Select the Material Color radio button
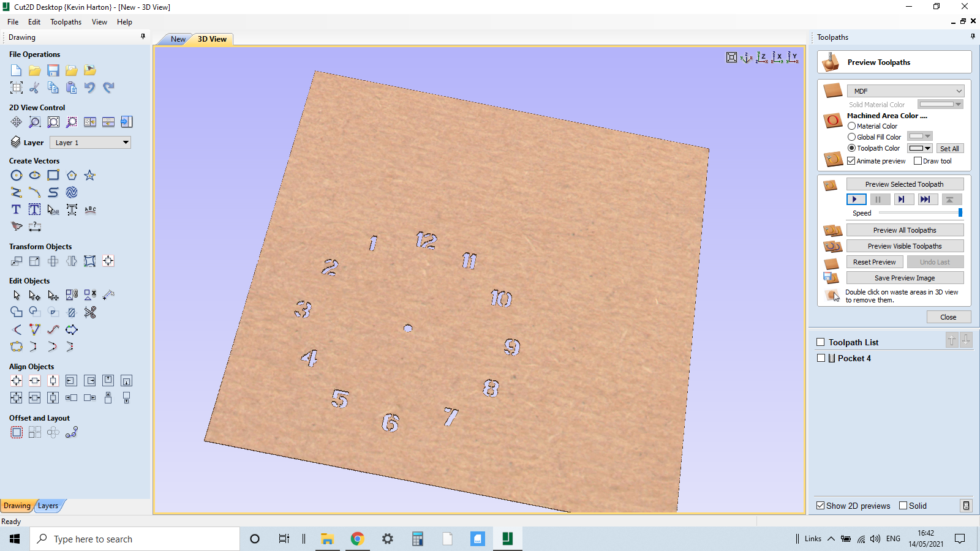 (851, 126)
